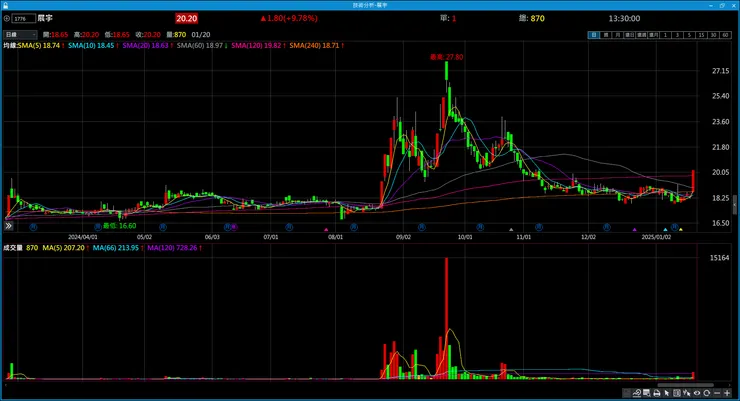Viewport: 740px width, 401px height.
Task: Click the magenta triangle marker near 08/01
Action: [x=326, y=230]
